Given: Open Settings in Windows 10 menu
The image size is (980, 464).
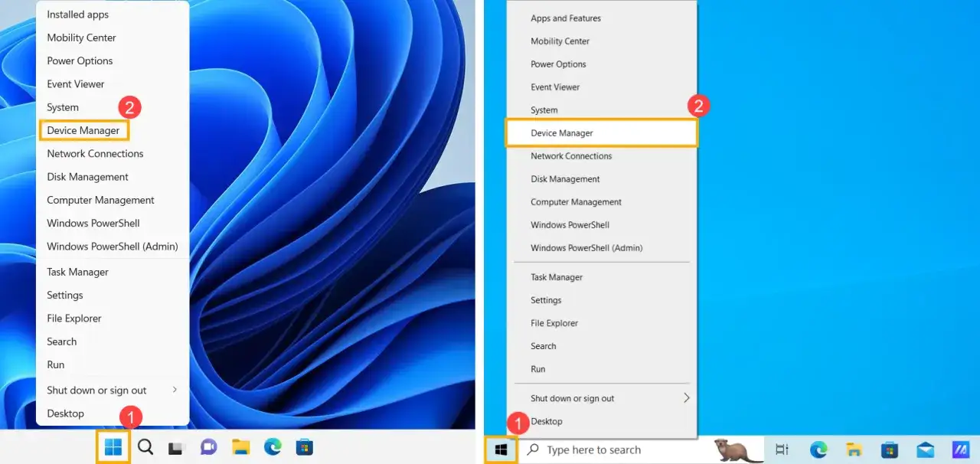Looking at the screenshot, I should pyautogui.click(x=602, y=300).
